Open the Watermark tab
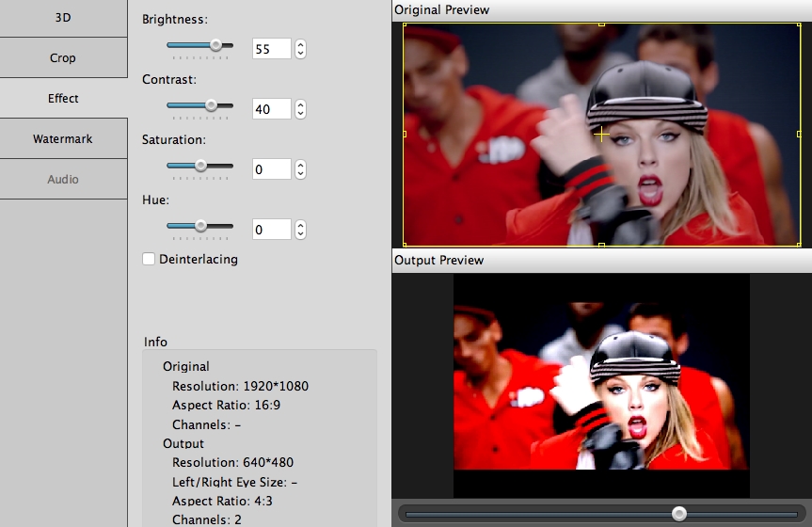Viewport: 812px width, 527px height. coord(63,138)
